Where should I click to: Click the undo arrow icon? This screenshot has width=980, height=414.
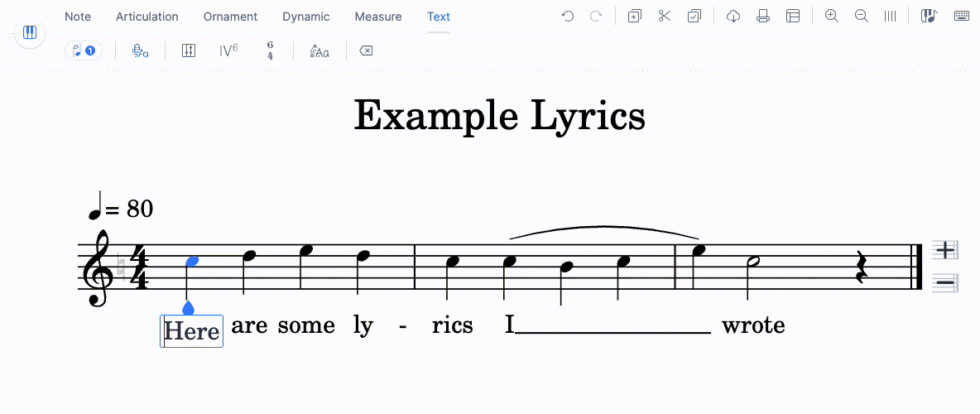[x=567, y=17]
